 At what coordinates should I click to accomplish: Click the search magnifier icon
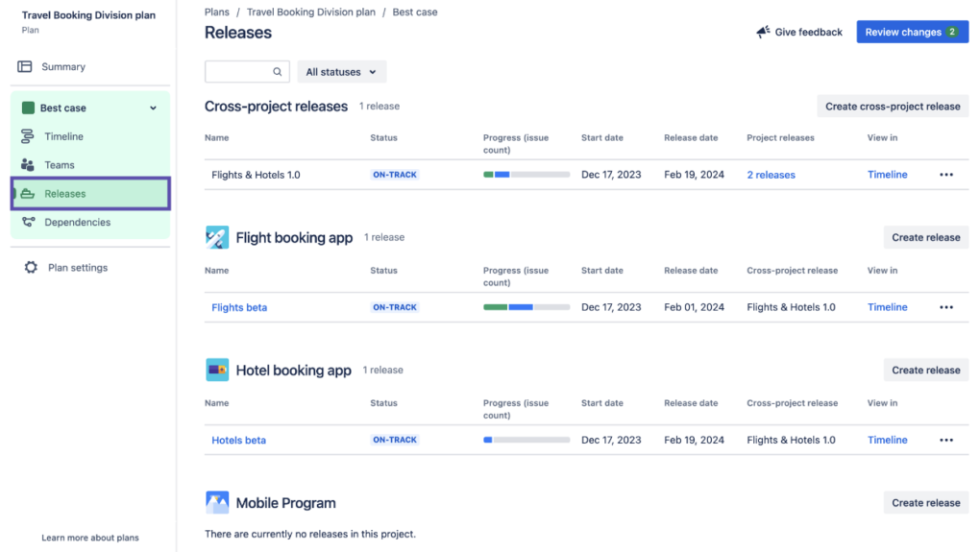pyautogui.click(x=277, y=72)
